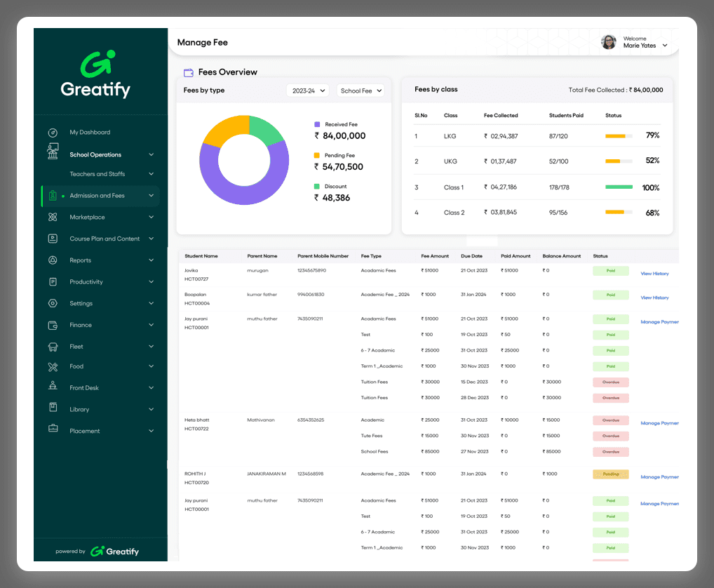Click the Library book icon
Screen dimensions: 714x588
(53, 408)
